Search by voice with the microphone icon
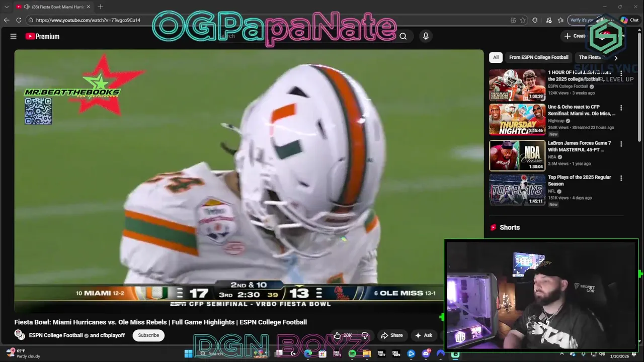This screenshot has width=644, height=362. tap(426, 36)
